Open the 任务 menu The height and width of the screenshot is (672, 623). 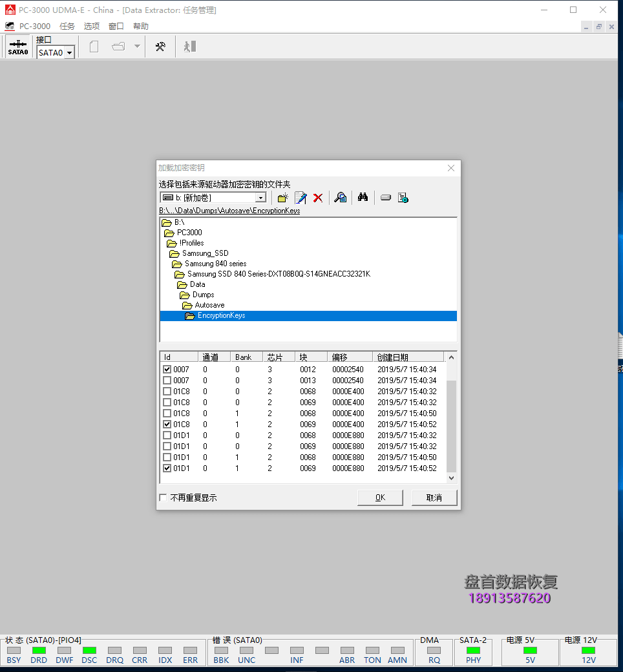click(x=67, y=26)
